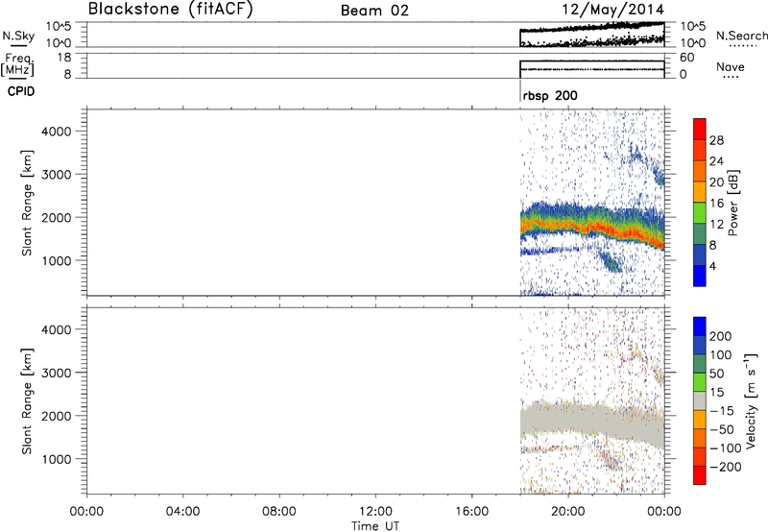
Task: Click the "-15" Velocity bar label
Action: point(722,411)
